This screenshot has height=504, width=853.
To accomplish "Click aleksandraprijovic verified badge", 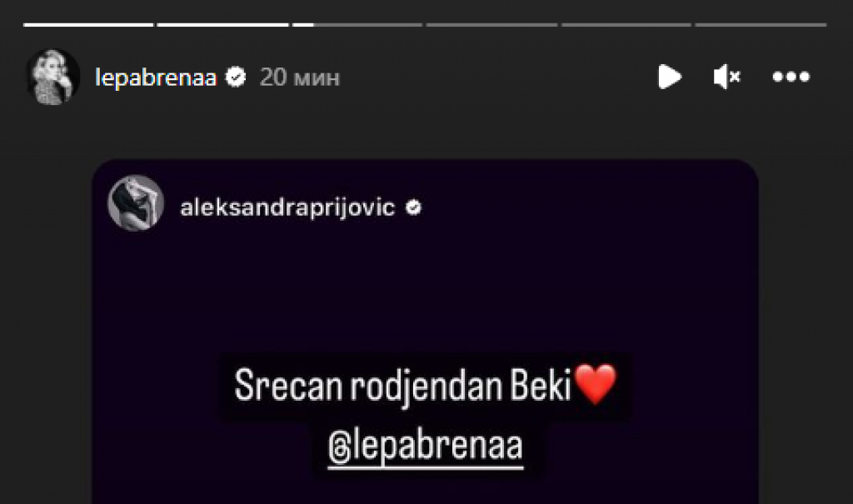I will pos(413,207).
